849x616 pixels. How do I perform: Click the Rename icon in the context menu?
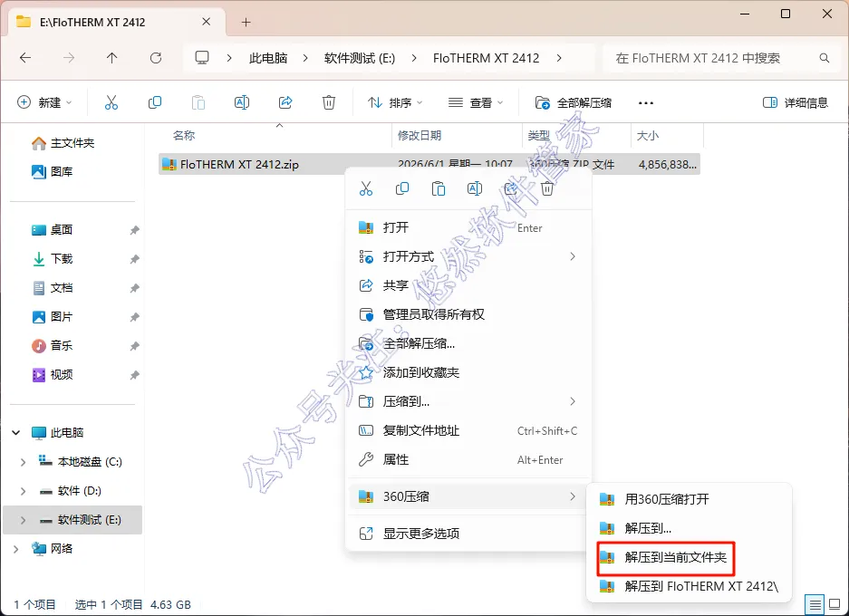(x=474, y=188)
